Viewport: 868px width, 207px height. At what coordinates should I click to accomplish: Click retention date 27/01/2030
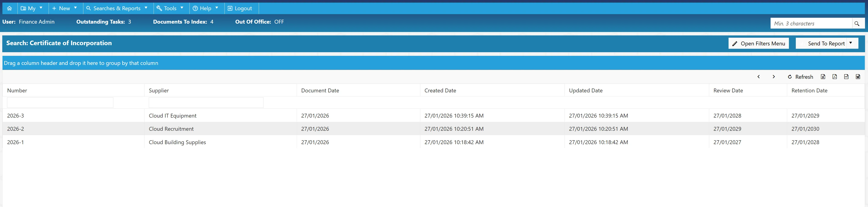pos(805,129)
